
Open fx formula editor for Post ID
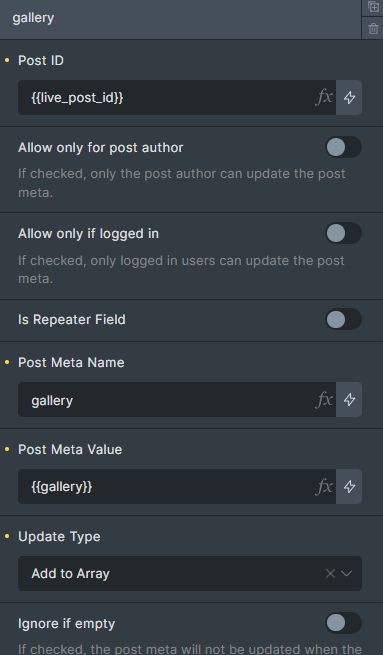pyautogui.click(x=324, y=97)
